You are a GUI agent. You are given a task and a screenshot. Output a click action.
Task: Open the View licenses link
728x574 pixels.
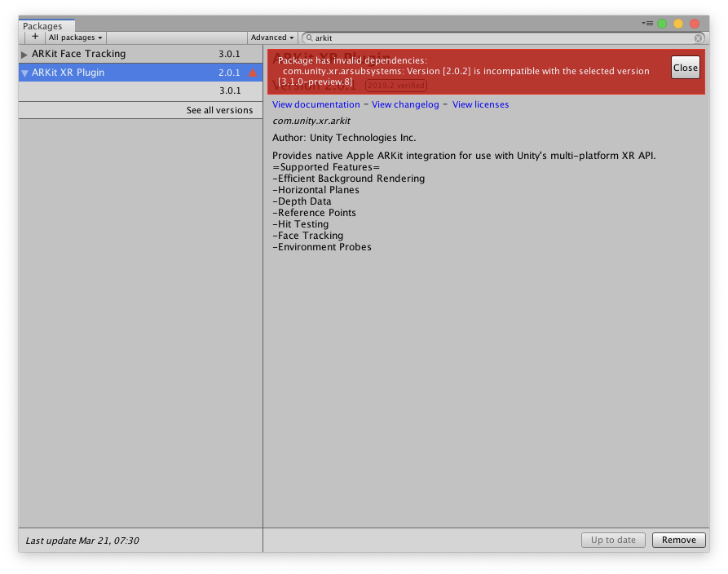480,104
